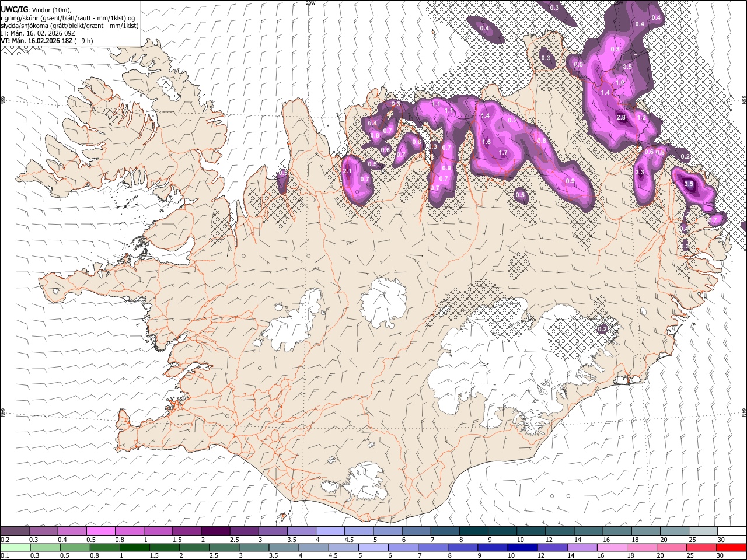Click the lower legend label 0.1
This screenshot has width=747, height=560.
click(5, 556)
